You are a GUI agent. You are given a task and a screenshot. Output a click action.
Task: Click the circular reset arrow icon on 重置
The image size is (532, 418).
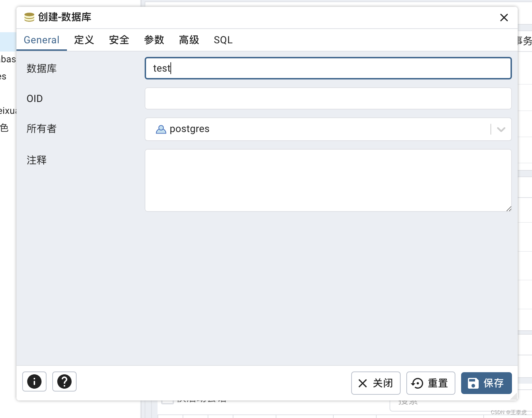[x=417, y=383]
